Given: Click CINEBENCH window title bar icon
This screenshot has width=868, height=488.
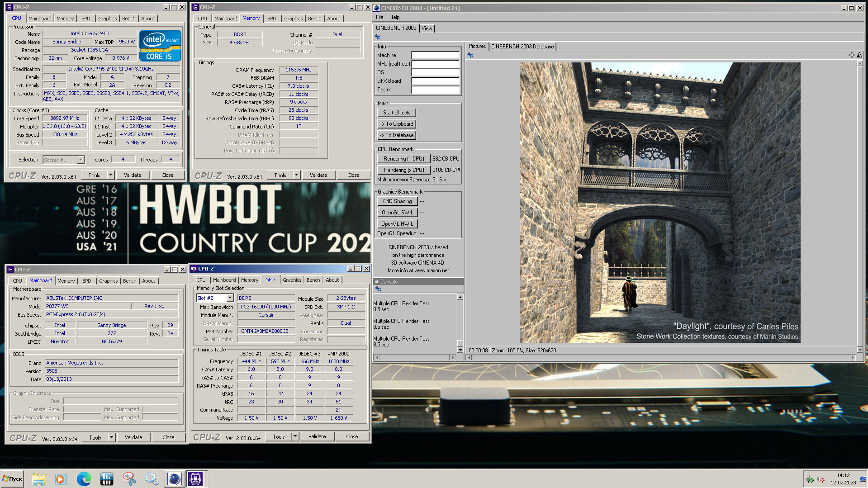Looking at the screenshot, I should 377,8.
